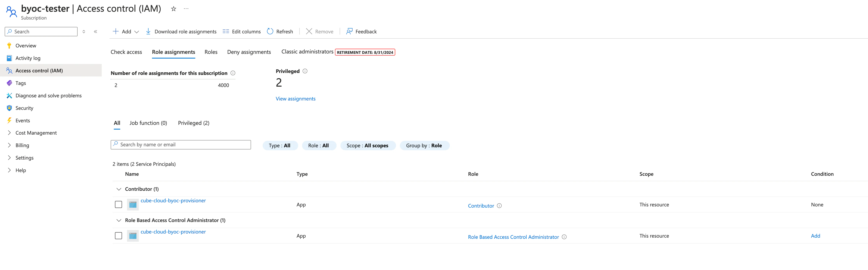The image size is (868, 270).
Task: Open the Group by Role filter
Action: pos(424,146)
